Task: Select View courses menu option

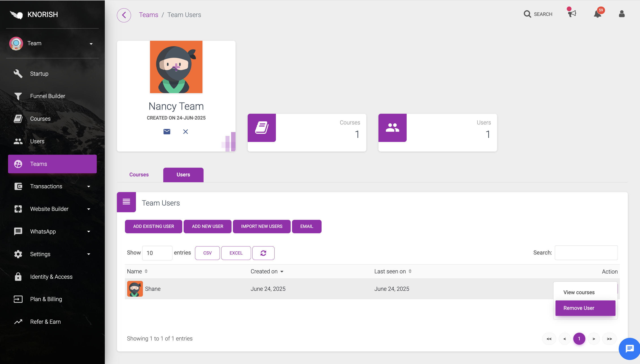Action: pyautogui.click(x=585, y=292)
